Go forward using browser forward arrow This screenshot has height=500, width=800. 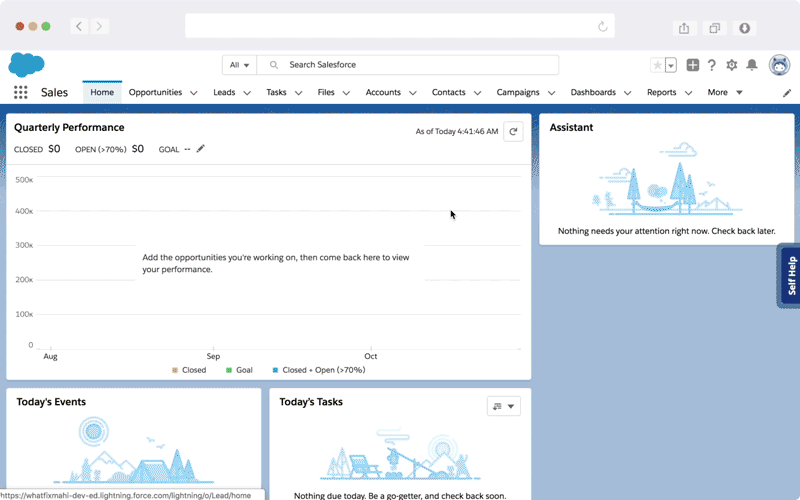click(x=99, y=26)
